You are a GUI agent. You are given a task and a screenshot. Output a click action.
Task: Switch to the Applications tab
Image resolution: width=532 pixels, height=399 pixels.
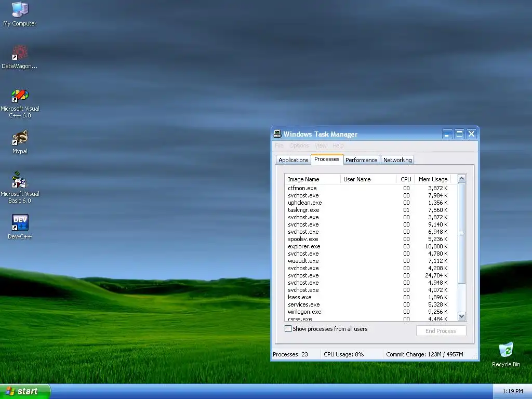coord(293,160)
